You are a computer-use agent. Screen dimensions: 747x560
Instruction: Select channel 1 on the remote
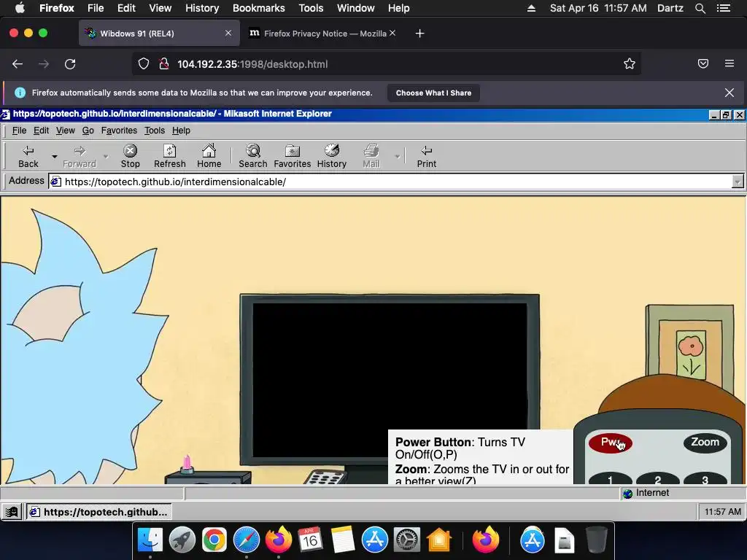click(x=611, y=478)
